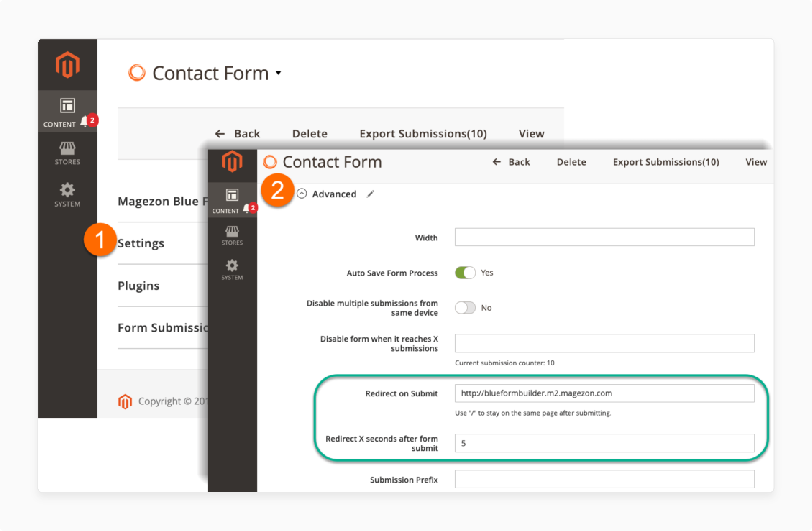Click Export Submissions(10) in the front window
Image resolution: width=812 pixels, height=531 pixels.
[666, 162]
